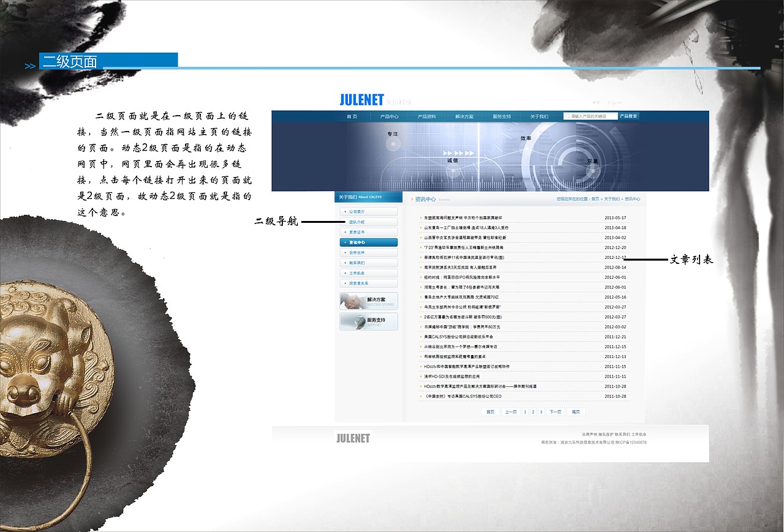784x532 pixels.
Task: Open 服务支持 in the top navigation bar
Action: pyautogui.click(x=502, y=116)
